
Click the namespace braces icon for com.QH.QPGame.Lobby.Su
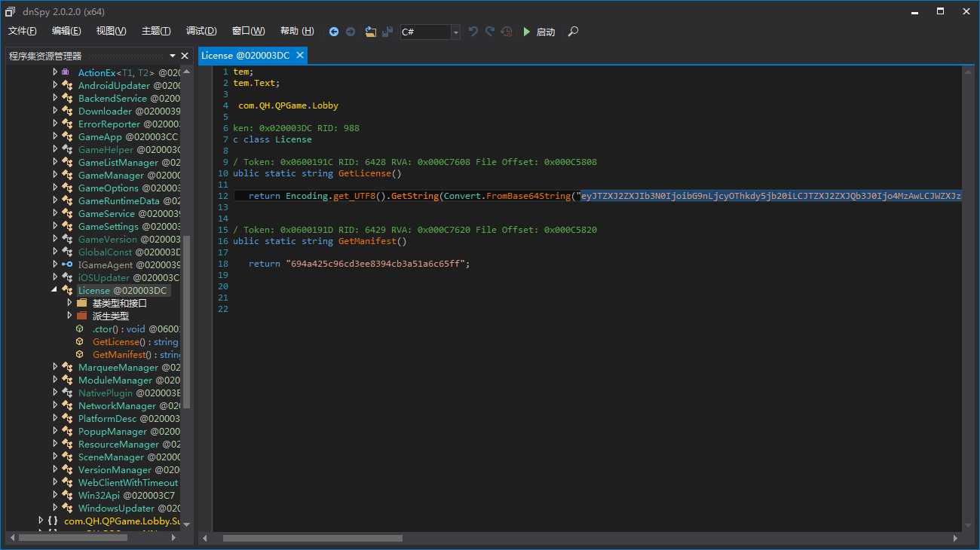tap(52, 521)
